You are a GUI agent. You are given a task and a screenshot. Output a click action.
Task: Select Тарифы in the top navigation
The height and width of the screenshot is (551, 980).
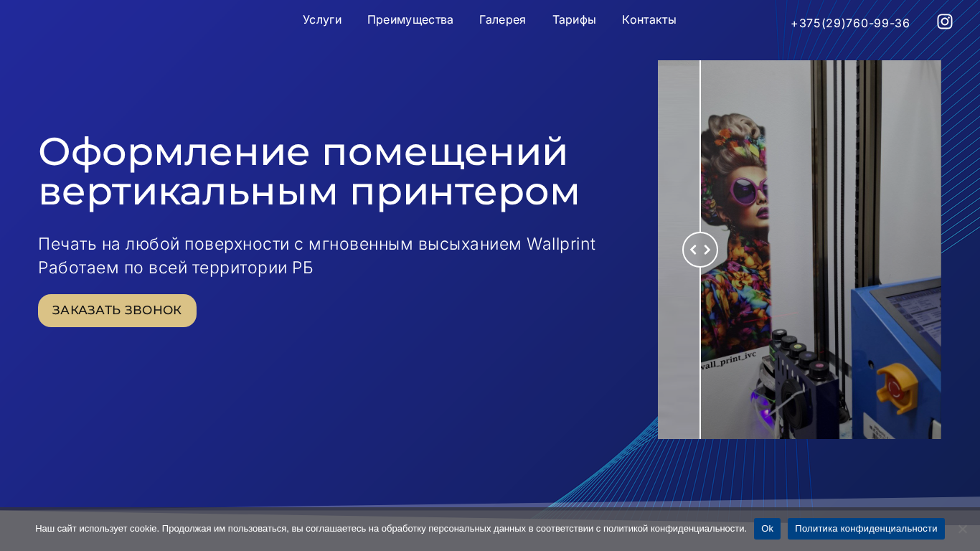pos(574,20)
